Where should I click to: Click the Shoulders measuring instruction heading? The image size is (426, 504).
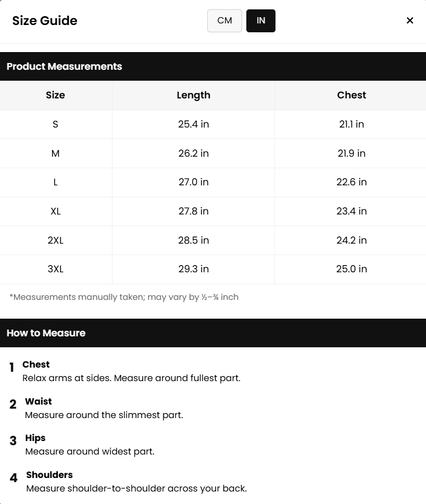coord(49,475)
